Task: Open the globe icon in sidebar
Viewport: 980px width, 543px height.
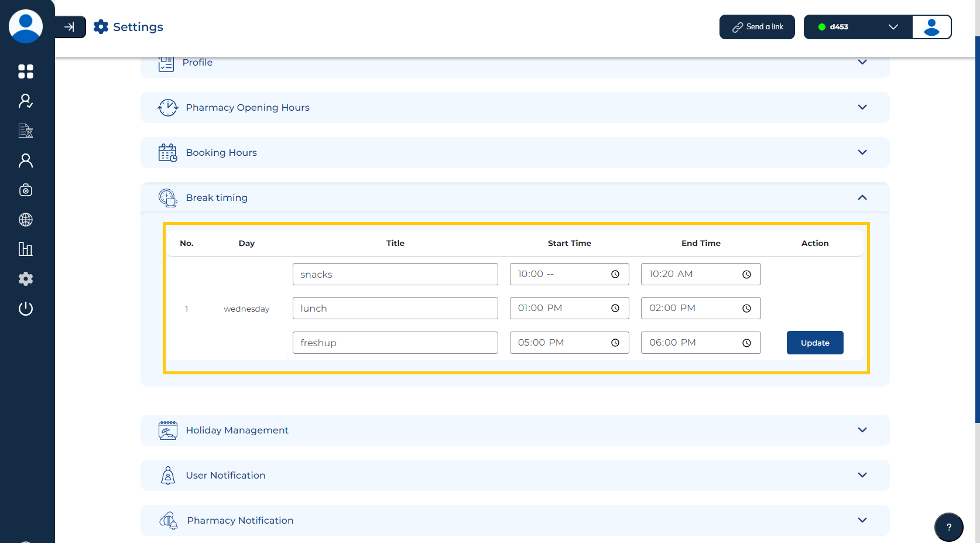Action: pos(26,220)
